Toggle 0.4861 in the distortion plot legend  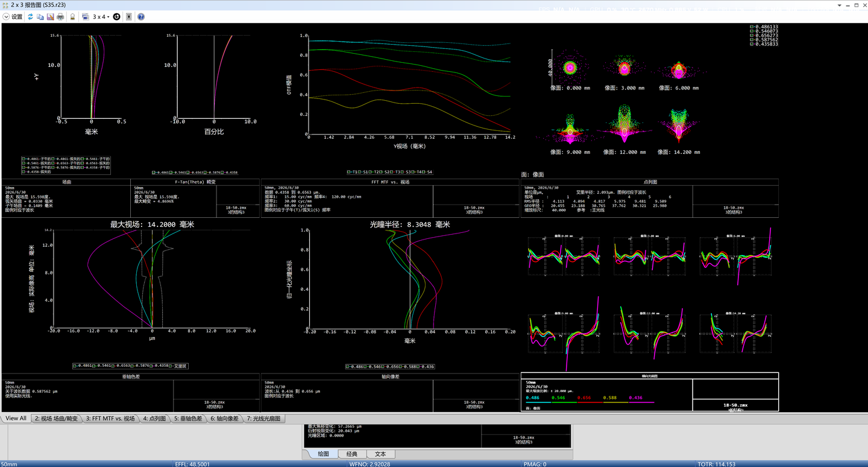[154, 173]
